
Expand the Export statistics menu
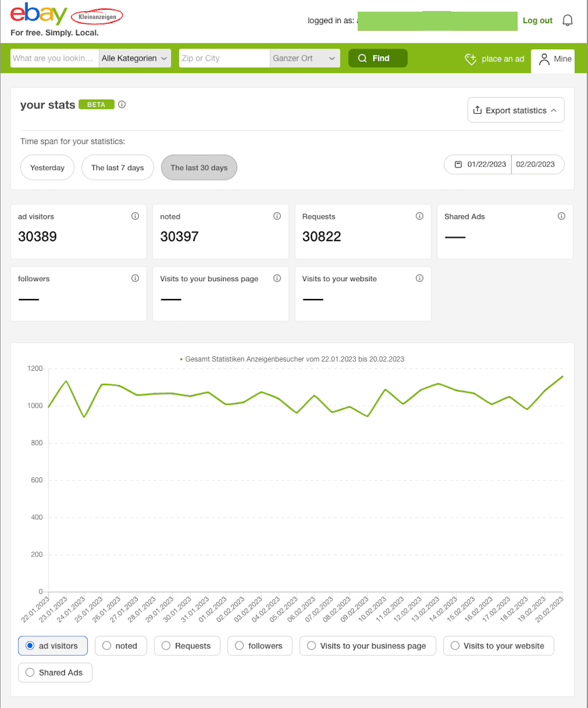(x=516, y=110)
